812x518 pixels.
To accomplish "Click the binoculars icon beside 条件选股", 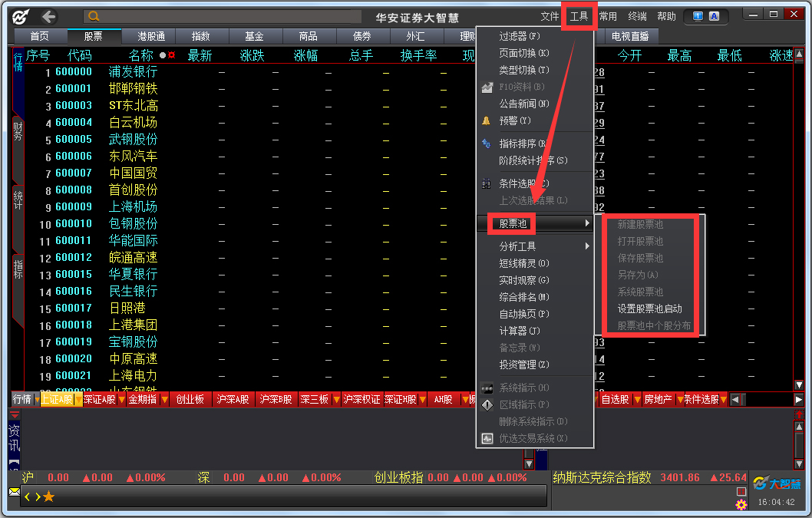I will click(x=487, y=183).
